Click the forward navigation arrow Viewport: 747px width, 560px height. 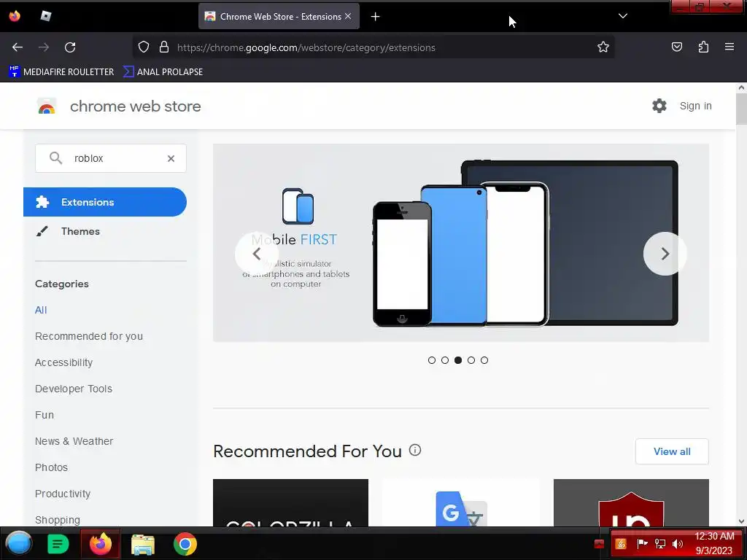click(44, 47)
